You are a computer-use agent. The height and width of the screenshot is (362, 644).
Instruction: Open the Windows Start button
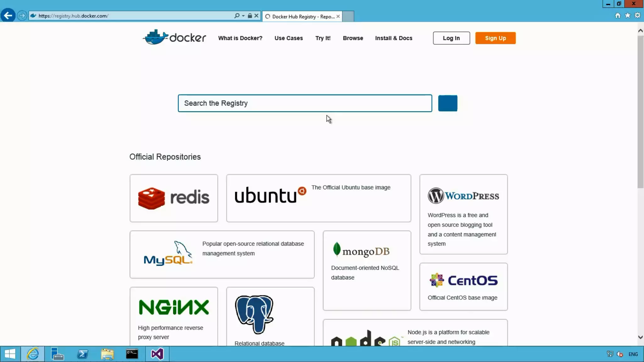10,354
